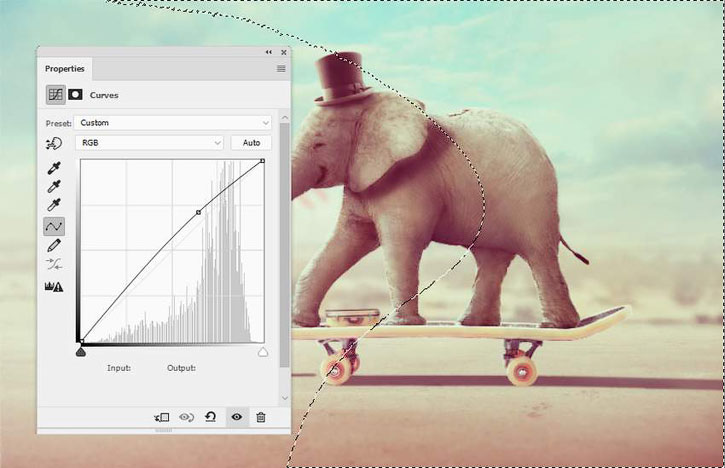Delete the adjustment layer with trash icon
This screenshot has width=725, height=468.
[261, 417]
